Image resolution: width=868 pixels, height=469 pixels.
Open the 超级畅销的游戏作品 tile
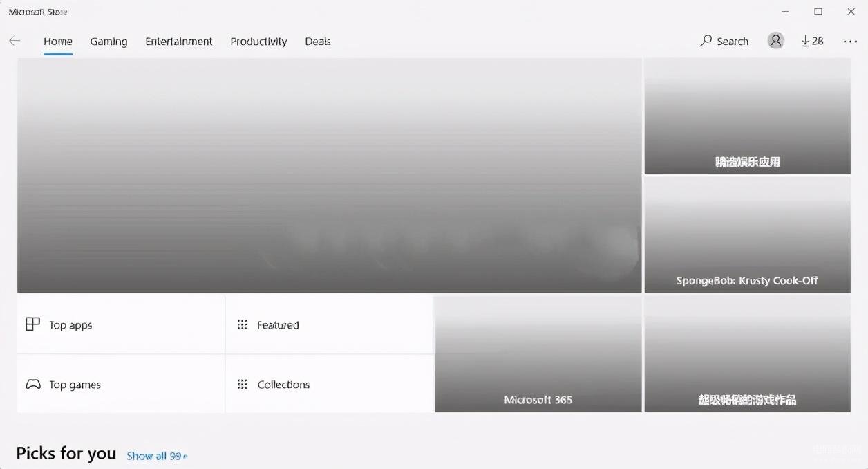coord(747,354)
